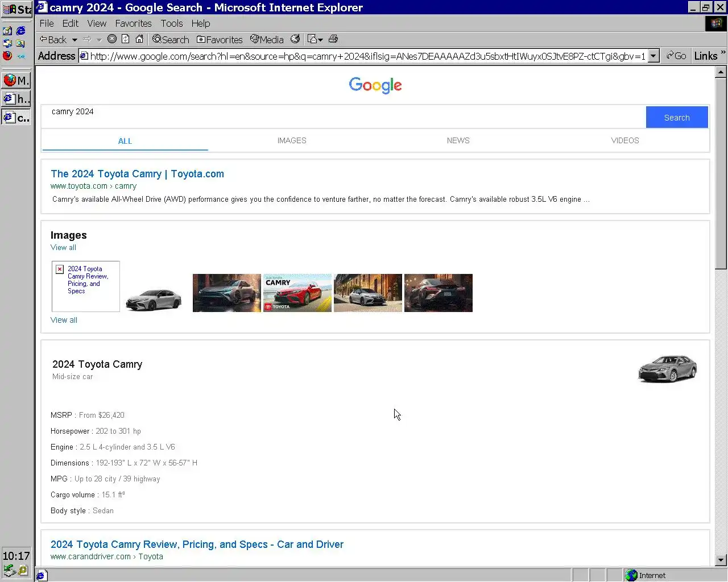The width and height of the screenshot is (728, 582).
Task: Click the page icon in the address bar
Action: coord(84,56)
